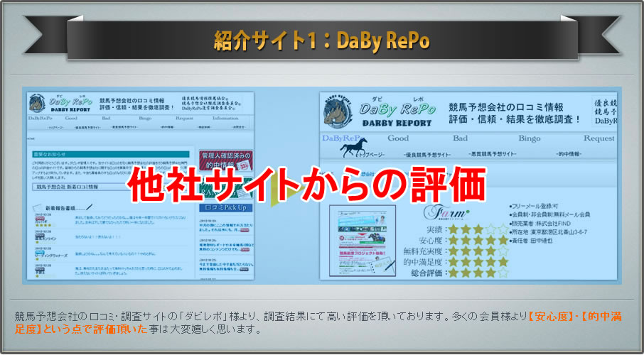
Task: Click the Farm logo in review panel
Action: (x=446, y=212)
